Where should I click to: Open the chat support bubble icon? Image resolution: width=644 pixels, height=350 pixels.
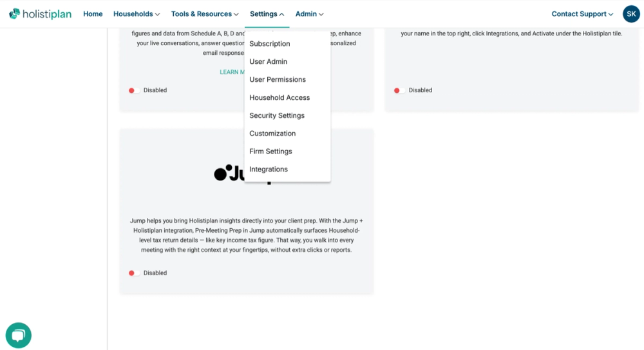[19, 335]
